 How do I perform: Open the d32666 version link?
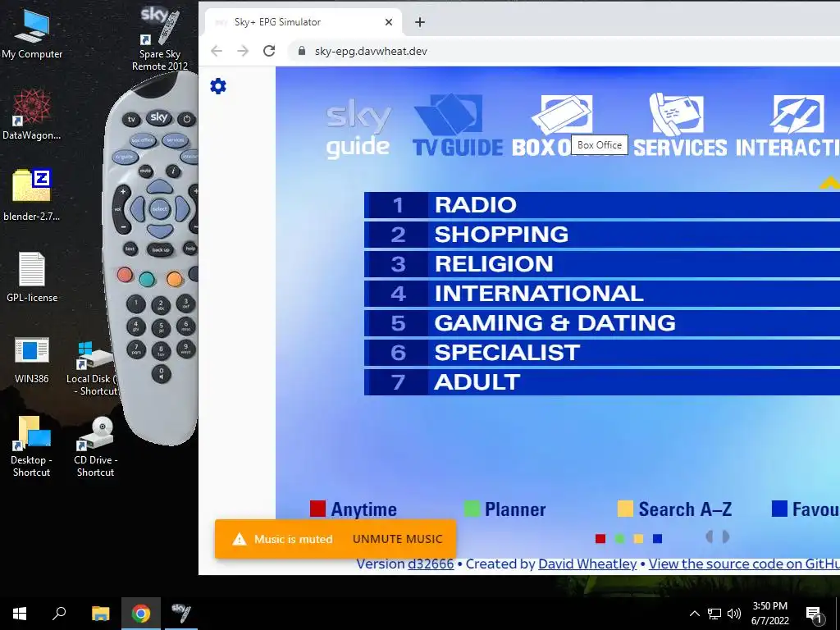pos(431,564)
